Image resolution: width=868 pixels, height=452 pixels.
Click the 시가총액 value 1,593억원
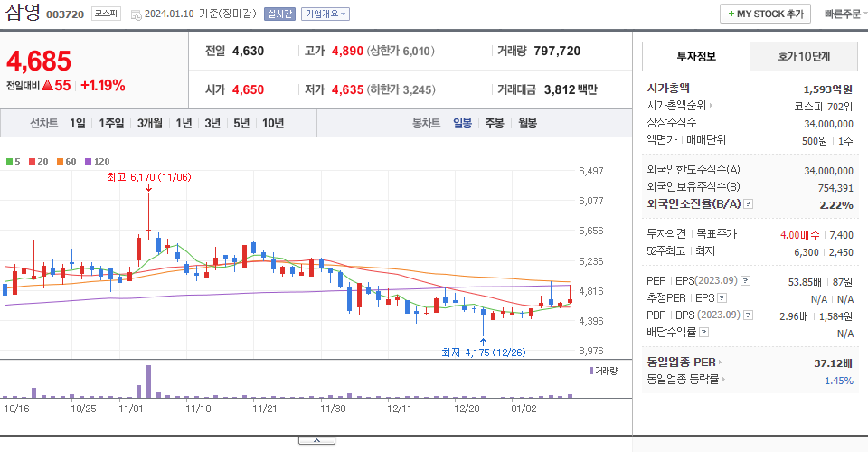coord(827,89)
